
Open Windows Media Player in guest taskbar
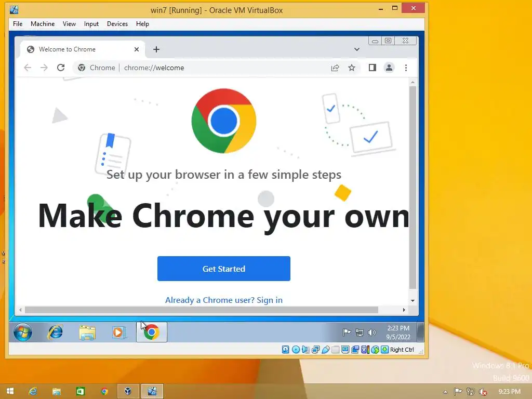coord(119,332)
